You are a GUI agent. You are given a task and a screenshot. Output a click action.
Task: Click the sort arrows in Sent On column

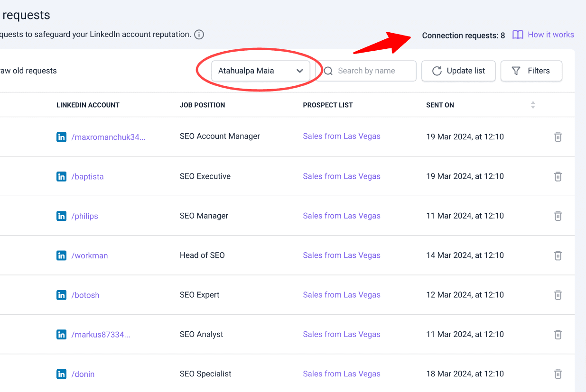[x=533, y=105]
